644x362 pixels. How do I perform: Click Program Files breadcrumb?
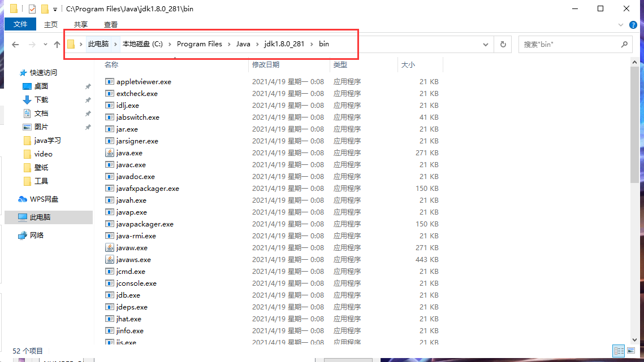(x=199, y=44)
